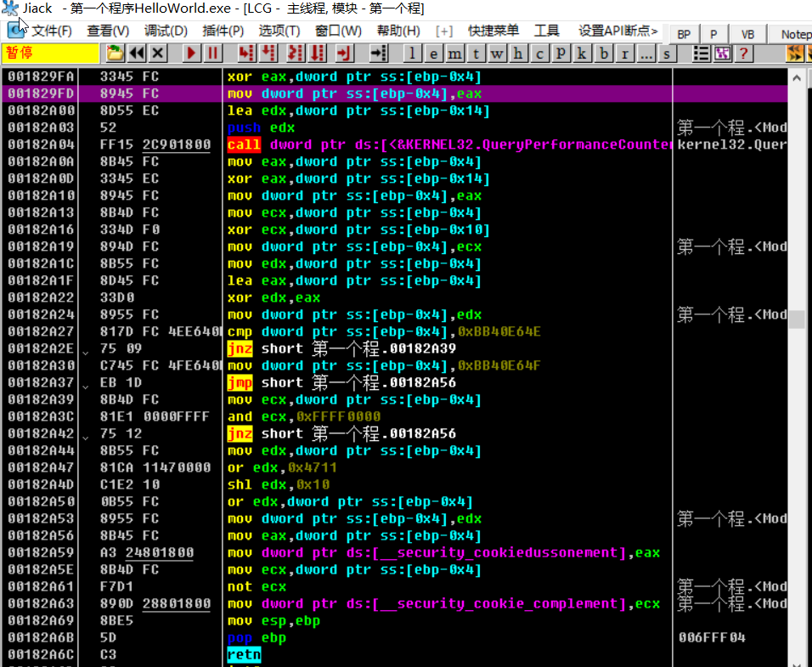Click the VB button

tap(747, 34)
